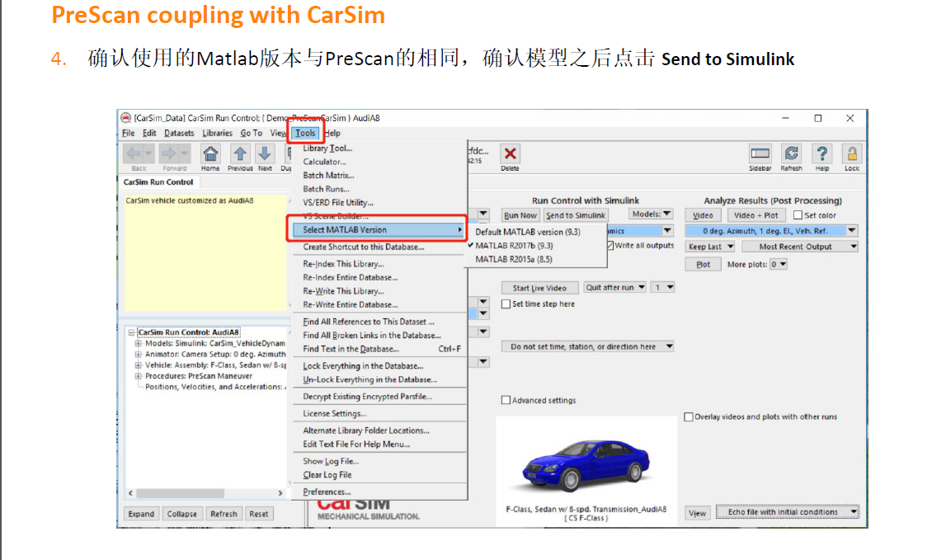Enable Set time step here

click(506, 303)
